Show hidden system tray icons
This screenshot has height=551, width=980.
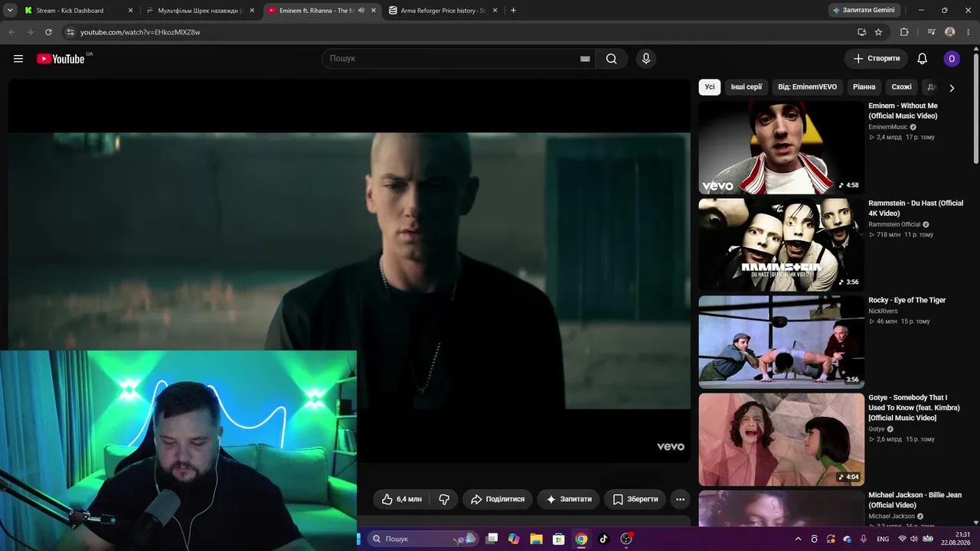point(799,539)
